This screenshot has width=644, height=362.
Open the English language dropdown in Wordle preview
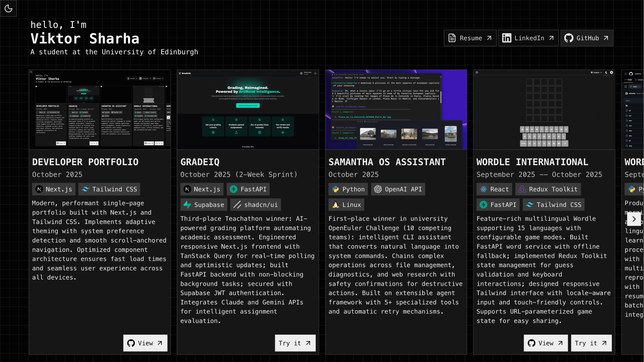point(596,72)
